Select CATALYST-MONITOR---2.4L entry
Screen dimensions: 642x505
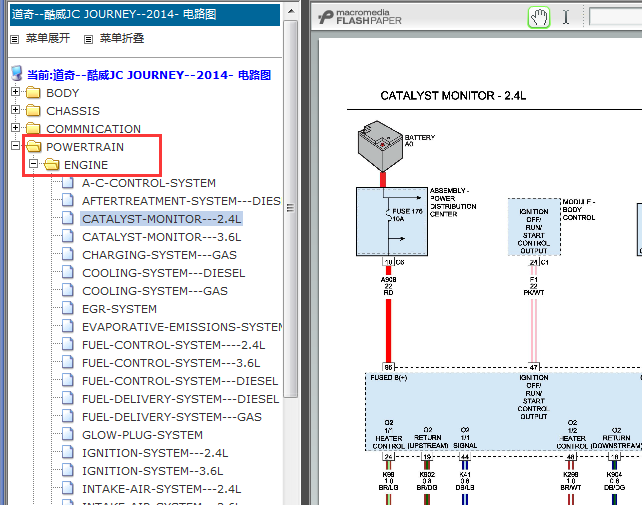(161, 219)
